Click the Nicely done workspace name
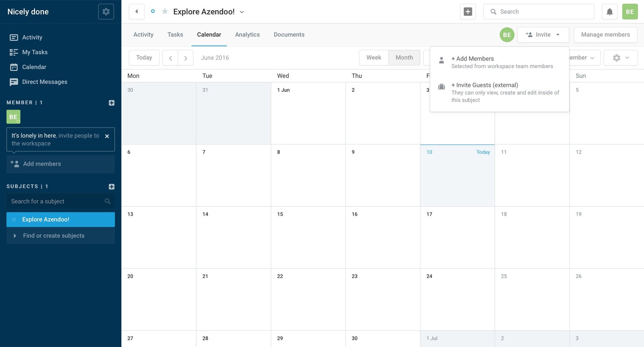Image resolution: width=644 pixels, height=347 pixels. [x=28, y=12]
